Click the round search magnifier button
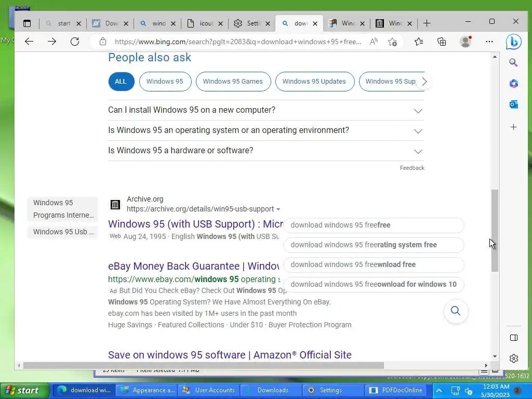 point(456,311)
